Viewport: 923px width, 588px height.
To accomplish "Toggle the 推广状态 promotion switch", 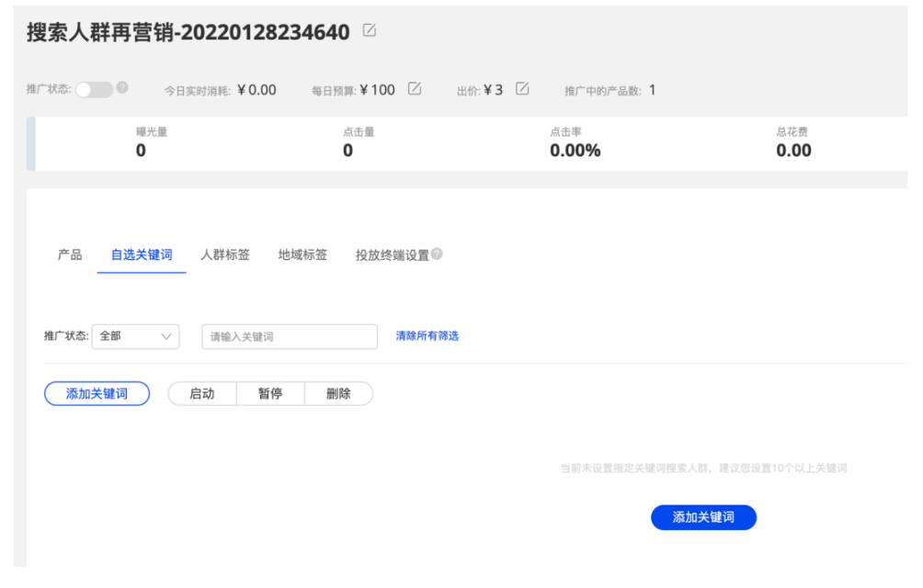I will 94,89.
